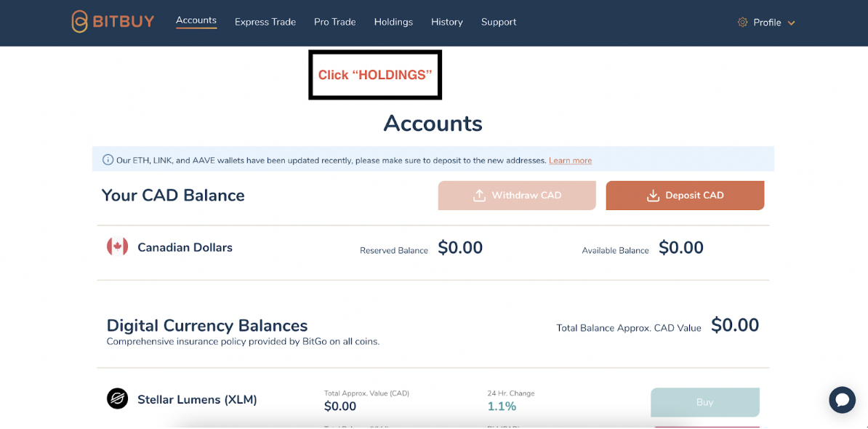
Task: Navigate to Support
Action: pyautogui.click(x=499, y=22)
